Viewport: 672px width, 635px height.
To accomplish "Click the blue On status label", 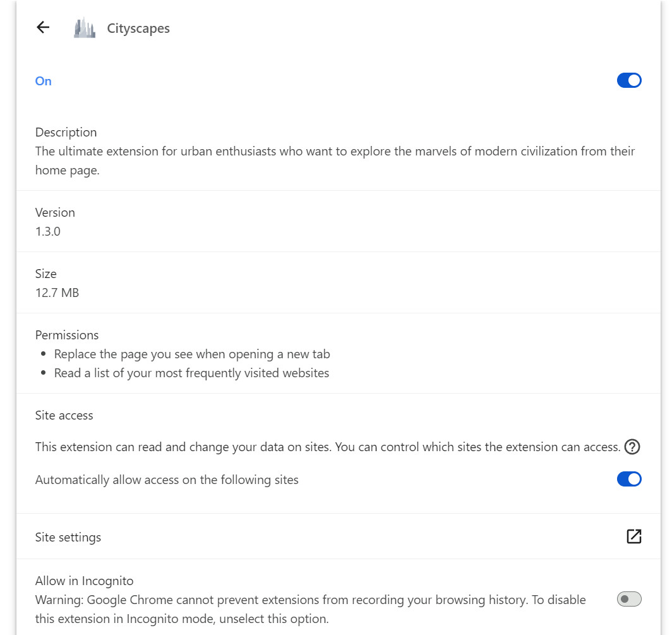I will point(44,81).
